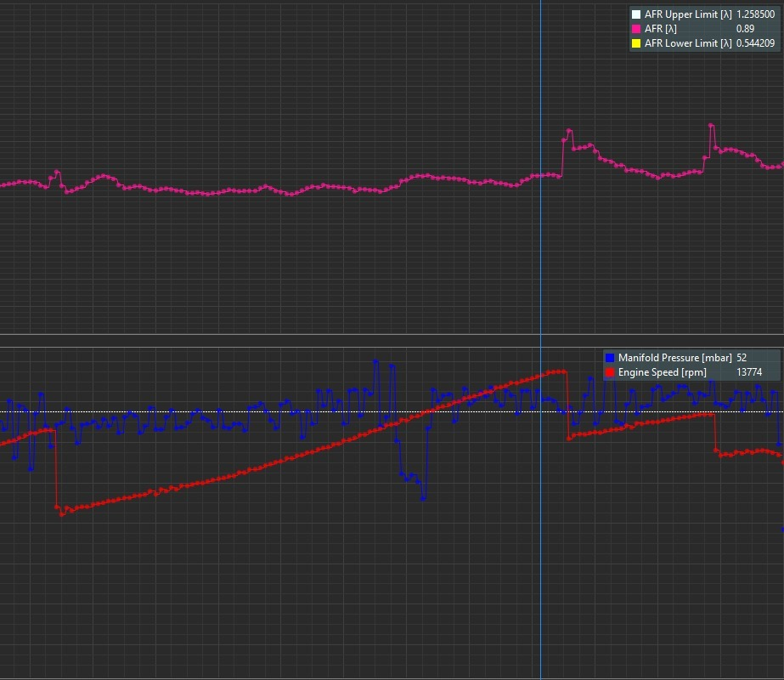Screen dimensions: 784x680
Task: Select the "Manifold Pressure [mbar]" legend label
Action: click(674, 358)
